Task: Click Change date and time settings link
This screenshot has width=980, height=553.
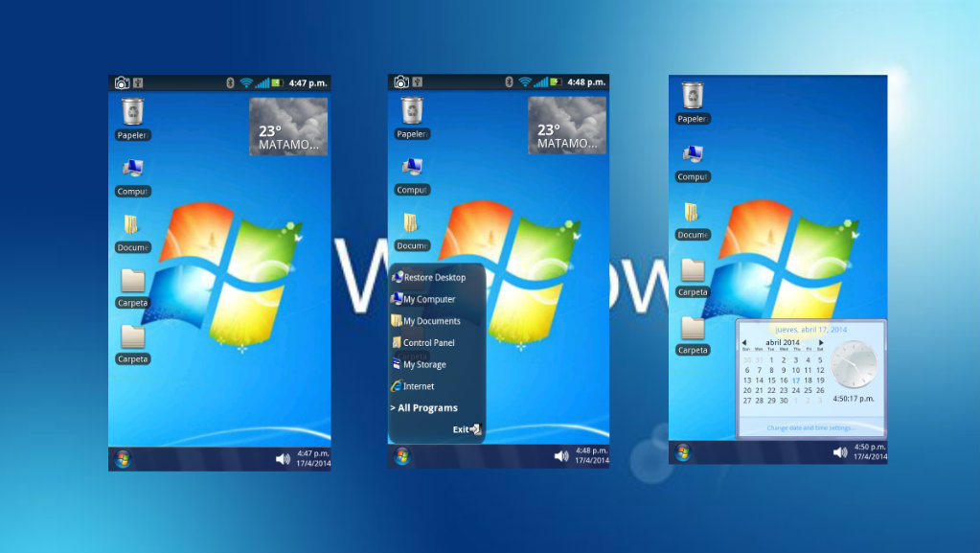Action: point(810,427)
